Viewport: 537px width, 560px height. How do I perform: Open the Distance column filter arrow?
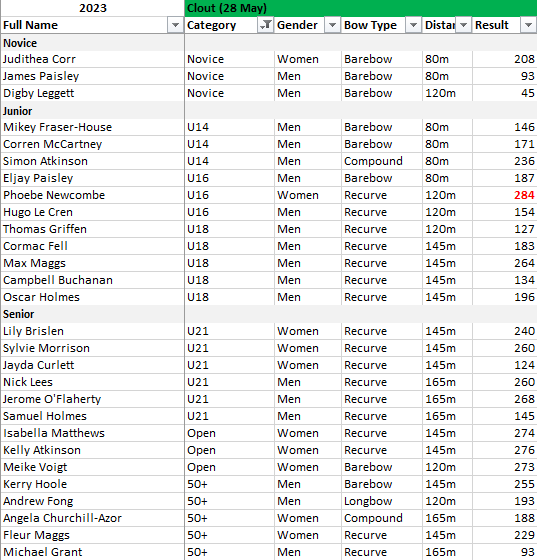tap(463, 25)
